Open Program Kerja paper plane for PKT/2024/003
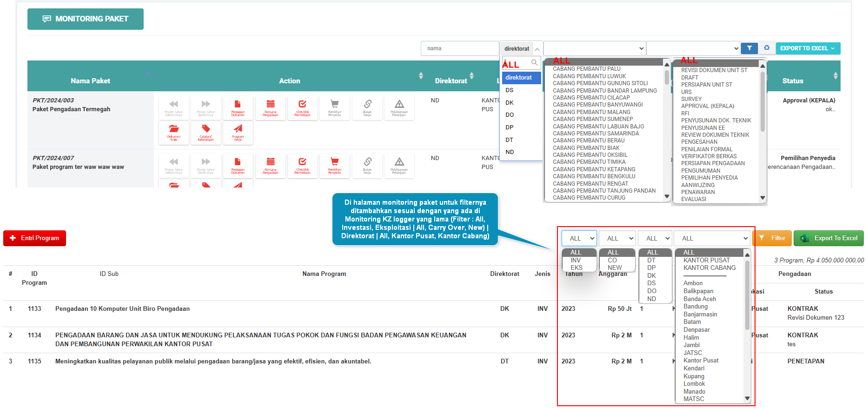 tap(238, 133)
